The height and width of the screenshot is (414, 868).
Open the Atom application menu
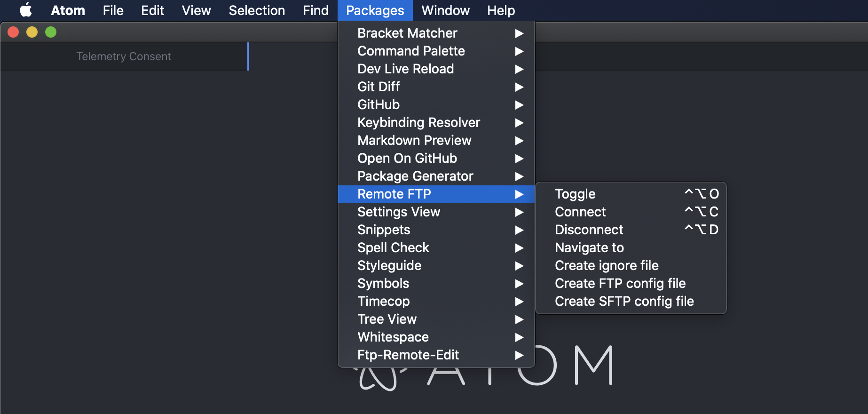click(68, 10)
